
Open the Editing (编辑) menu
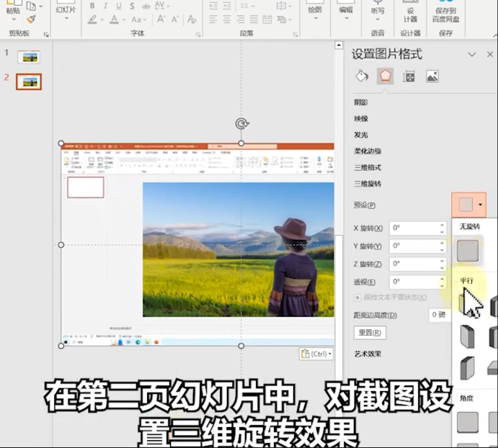[x=345, y=11]
